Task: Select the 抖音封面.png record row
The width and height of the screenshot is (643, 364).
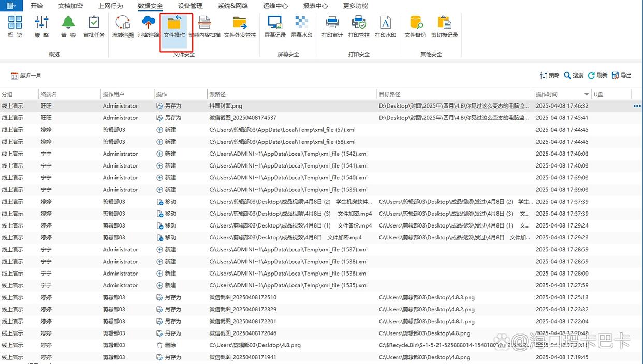Action: point(226,106)
